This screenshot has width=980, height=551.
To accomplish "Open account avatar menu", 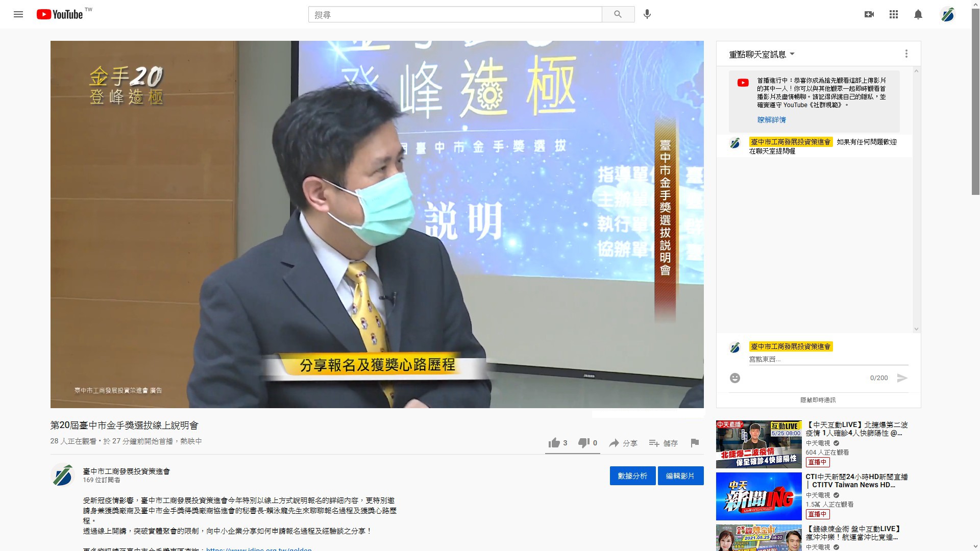I will click(947, 14).
